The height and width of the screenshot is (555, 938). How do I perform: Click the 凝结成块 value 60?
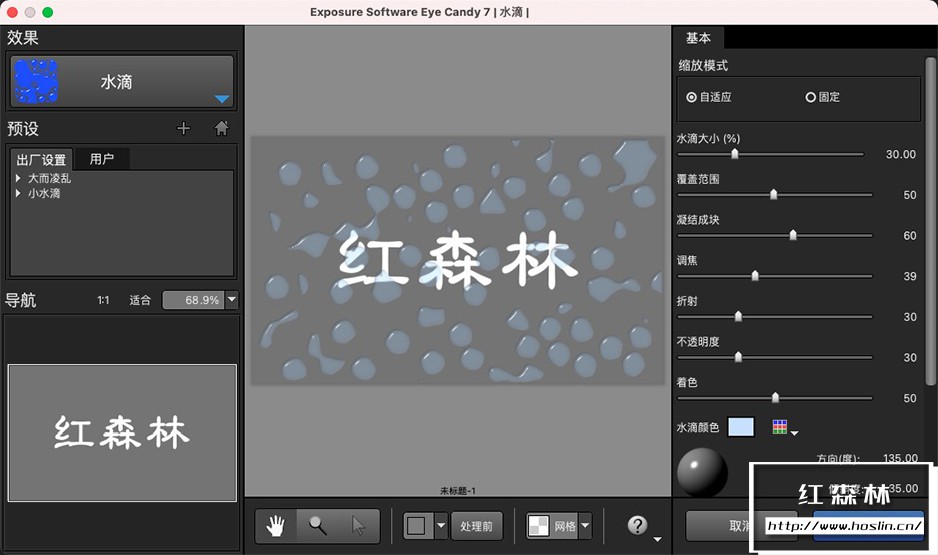coord(909,236)
